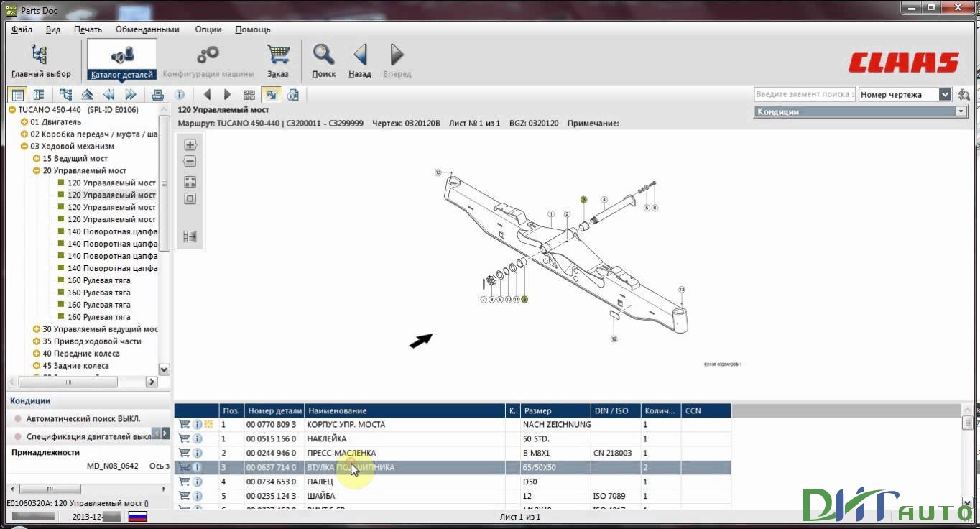The width and height of the screenshot is (980, 529).
Task: Click the binoculars search icon
Action: tap(964, 95)
